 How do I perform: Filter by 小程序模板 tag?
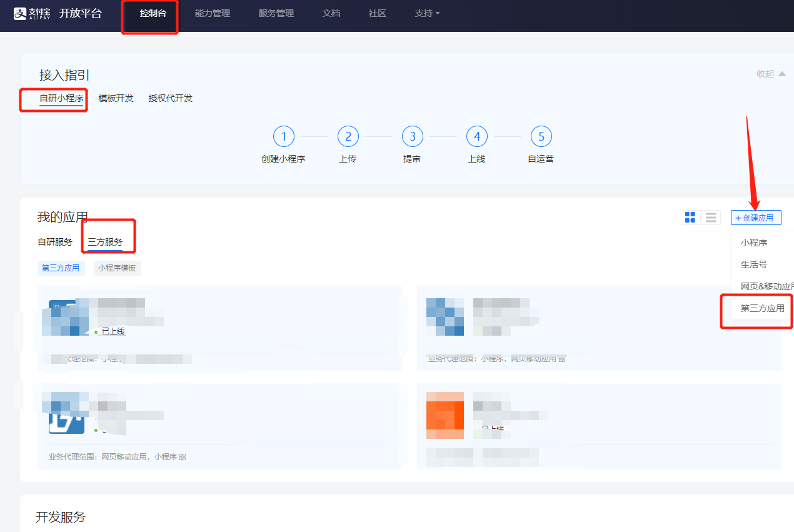point(118,268)
